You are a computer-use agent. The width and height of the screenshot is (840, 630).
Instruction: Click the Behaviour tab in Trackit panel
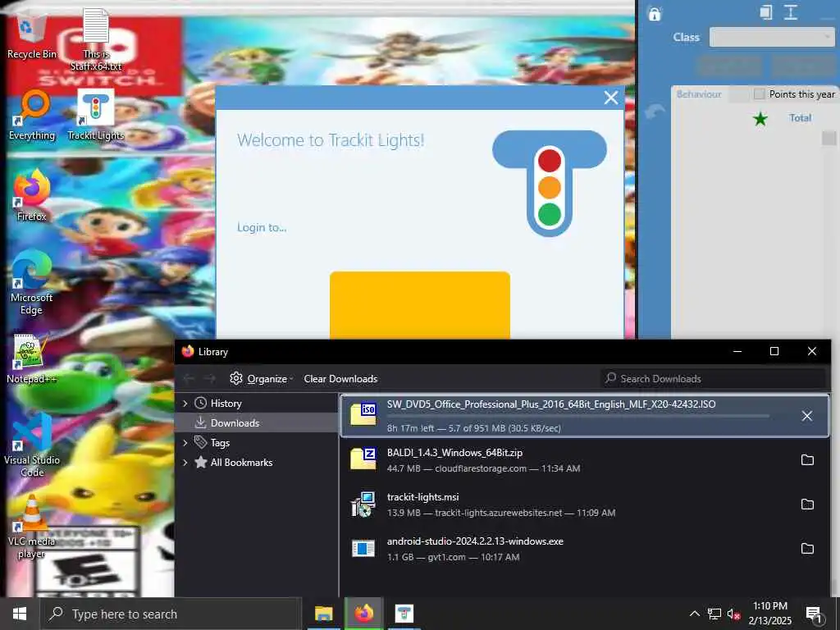click(x=699, y=94)
